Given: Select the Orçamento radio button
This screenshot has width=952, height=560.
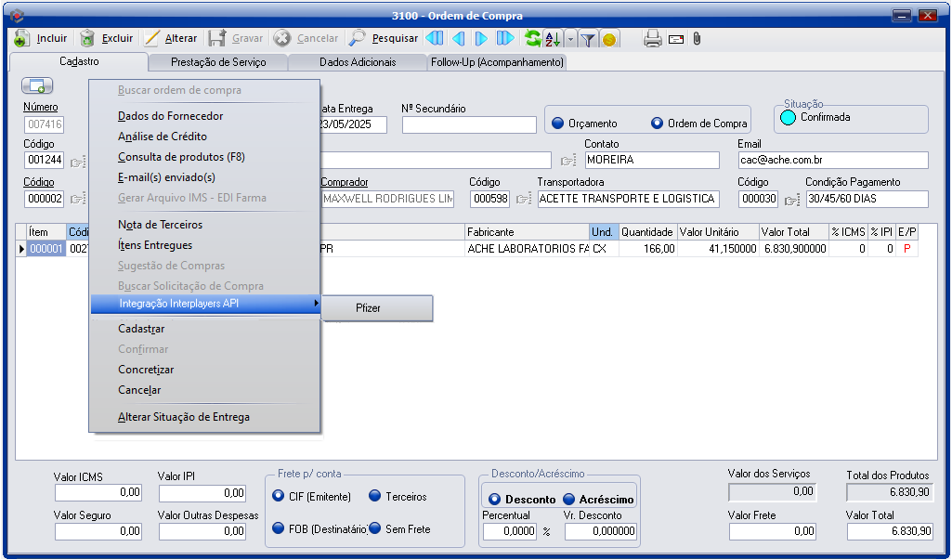Looking at the screenshot, I should [x=558, y=124].
